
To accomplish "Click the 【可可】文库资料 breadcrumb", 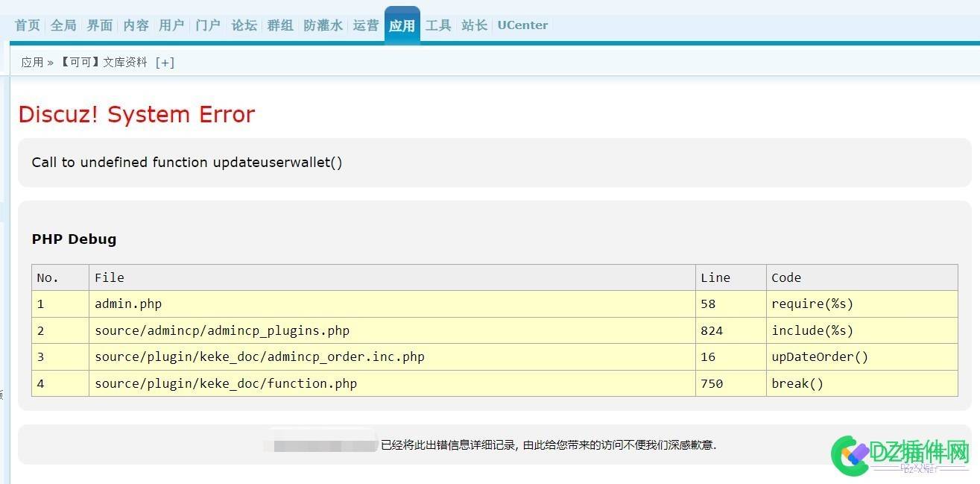I will coord(103,63).
